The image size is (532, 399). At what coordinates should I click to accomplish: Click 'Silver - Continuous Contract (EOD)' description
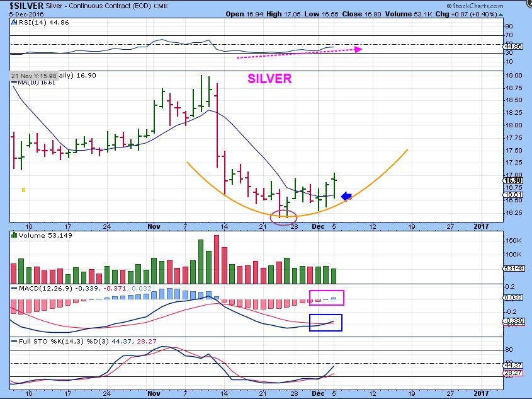coord(98,6)
